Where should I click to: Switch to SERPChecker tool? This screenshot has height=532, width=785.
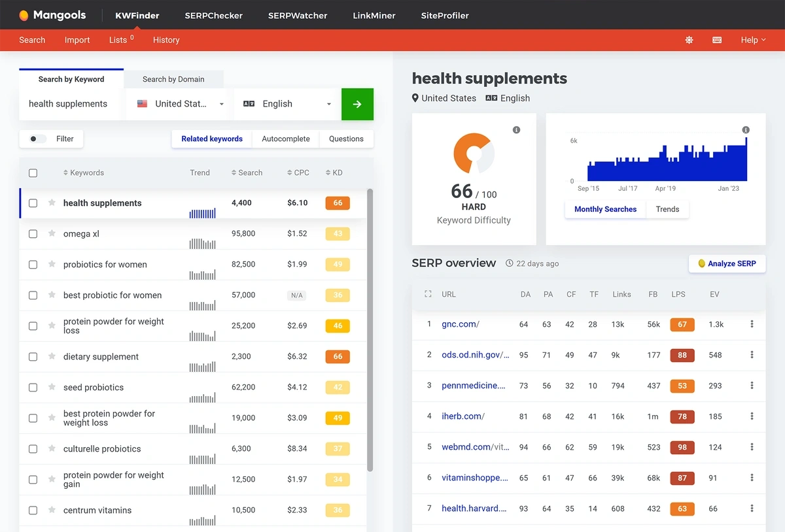point(213,15)
